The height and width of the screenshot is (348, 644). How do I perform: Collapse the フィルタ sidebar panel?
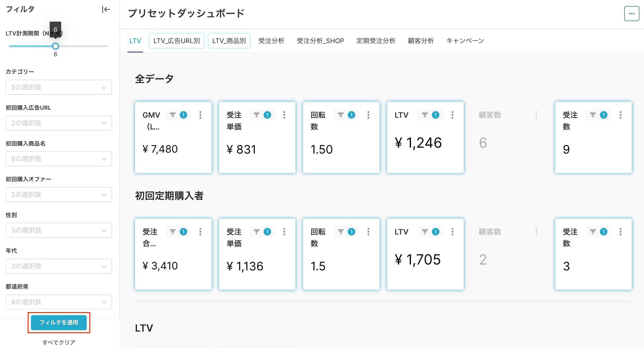106,10
